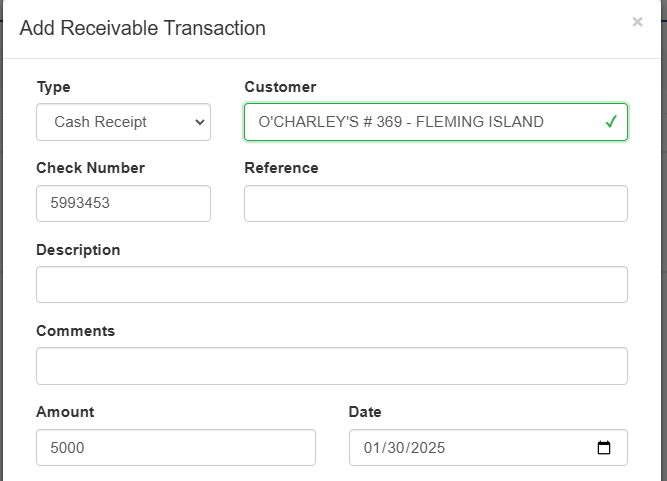The height and width of the screenshot is (481, 667).
Task: Focus the O'CHARLEY'S customer field
Action: (x=436, y=122)
